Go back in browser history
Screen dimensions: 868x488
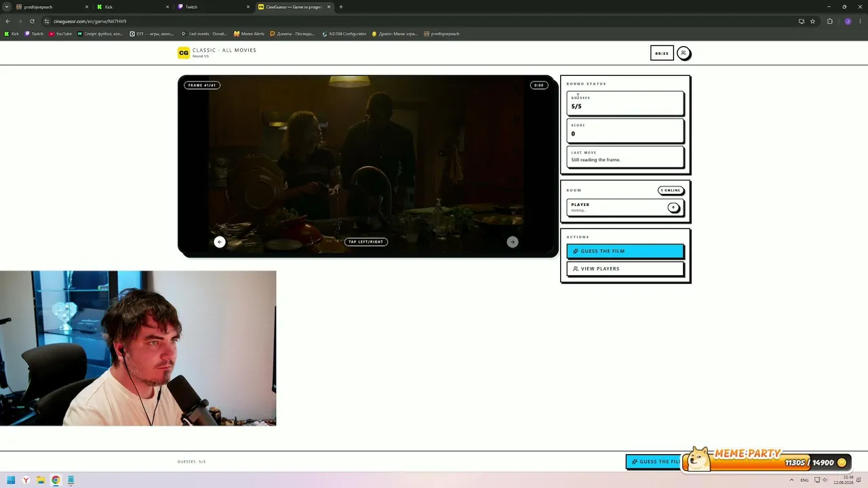tap(7, 21)
